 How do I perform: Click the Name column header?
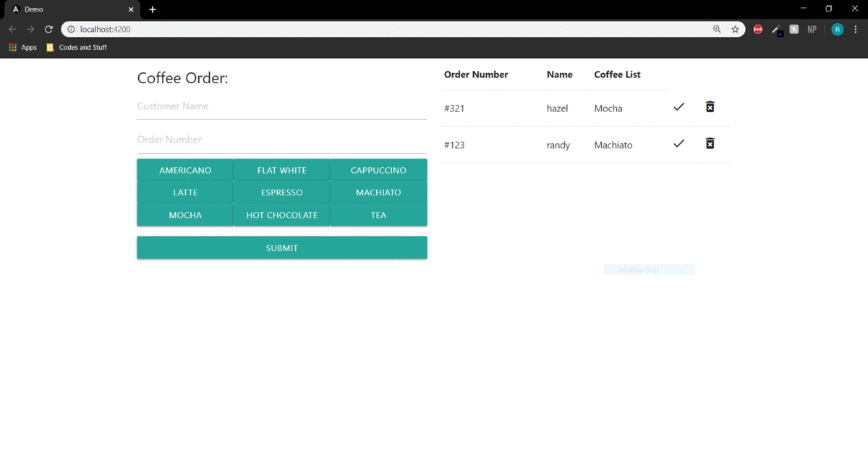point(559,75)
